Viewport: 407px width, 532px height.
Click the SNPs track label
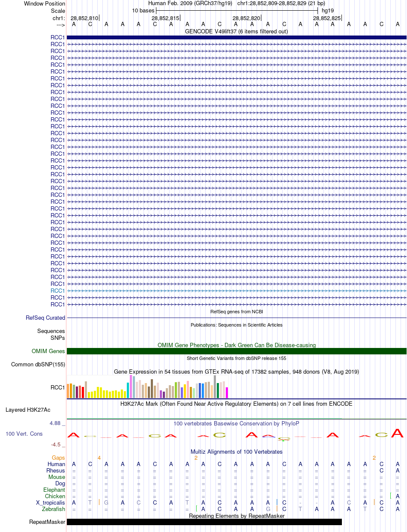[x=58, y=338]
